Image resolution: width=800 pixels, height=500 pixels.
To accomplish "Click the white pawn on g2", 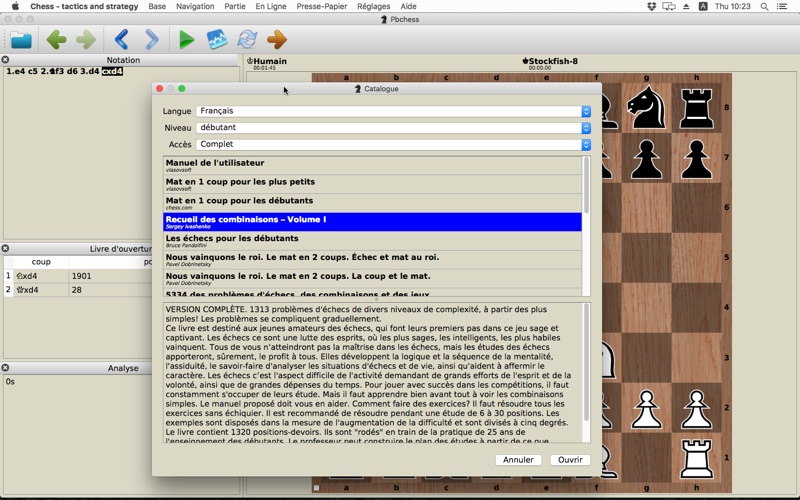I will [x=646, y=409].
